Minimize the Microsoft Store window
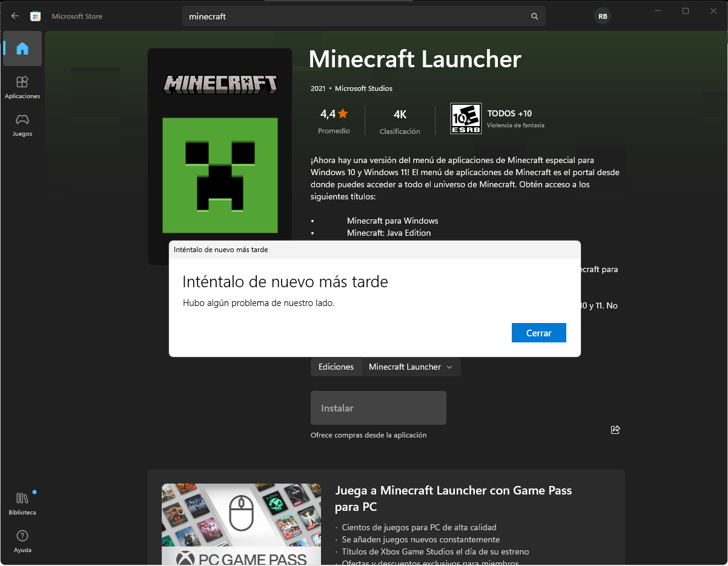This screenshot has width=728, height=566. coord(658,11)
